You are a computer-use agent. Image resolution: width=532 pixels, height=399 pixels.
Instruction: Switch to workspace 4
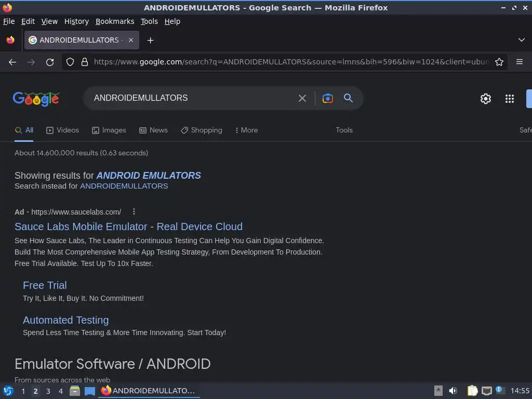tap(61, 391)
